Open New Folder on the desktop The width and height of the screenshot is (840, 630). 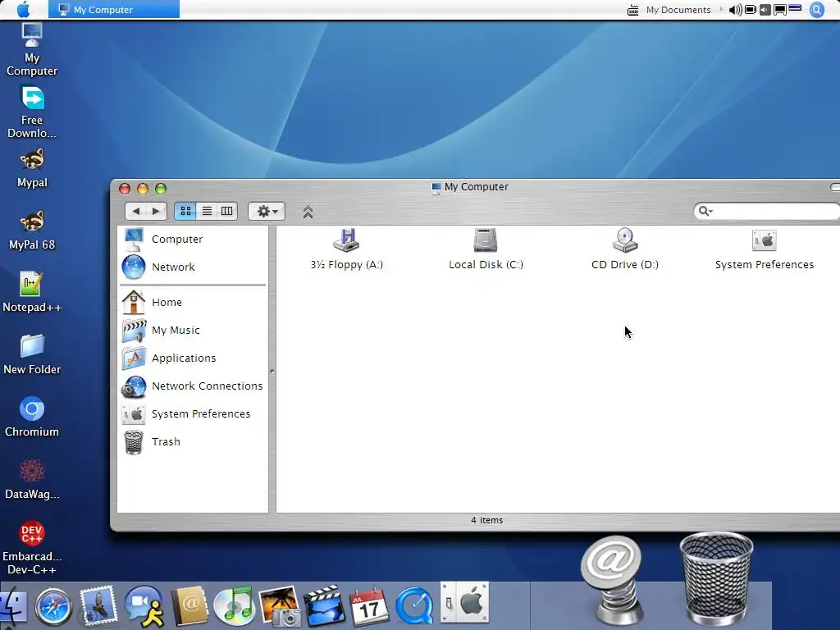click(32, 354)
